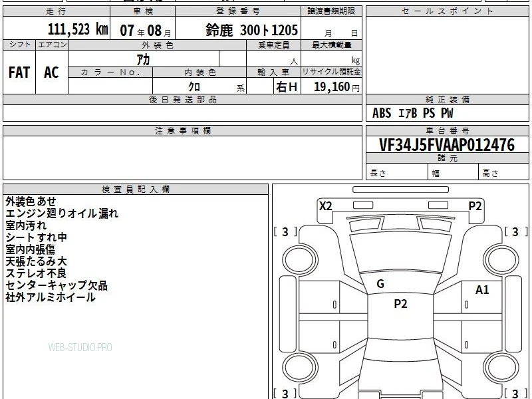Screen dimensions: 532x399
Task: Click the 車台番号 header
Action: [x=447, y=130]
